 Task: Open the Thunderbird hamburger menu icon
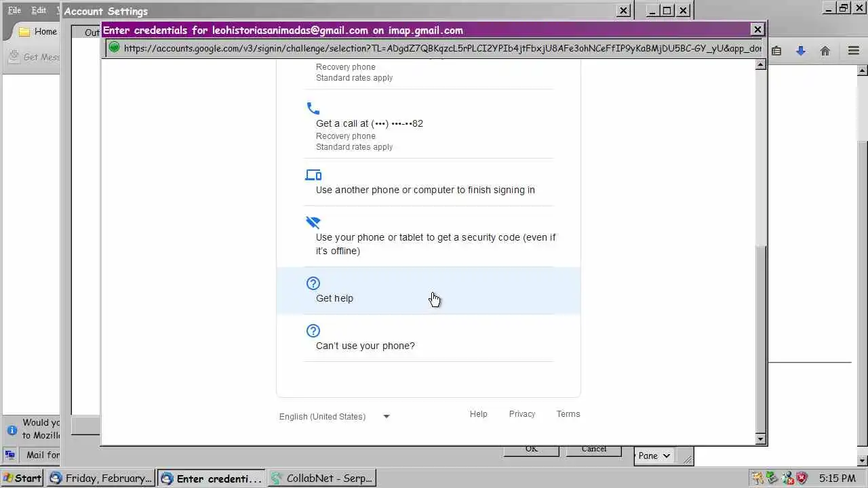point(854,51)
